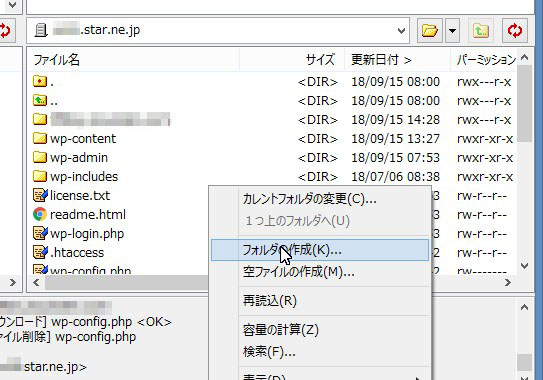Select the blurred-name folder row icon

tap(40, 120)
